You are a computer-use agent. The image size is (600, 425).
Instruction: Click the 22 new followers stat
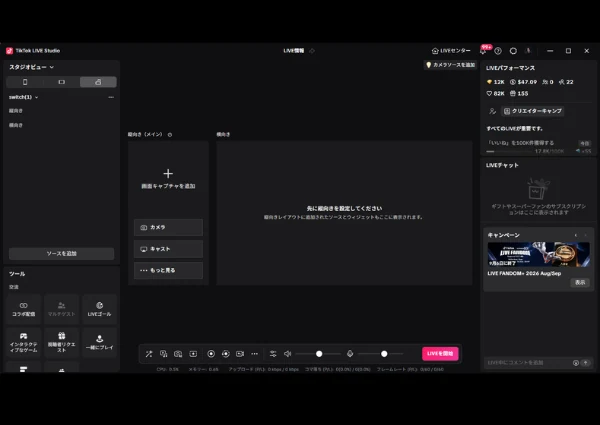pos(566,82)
